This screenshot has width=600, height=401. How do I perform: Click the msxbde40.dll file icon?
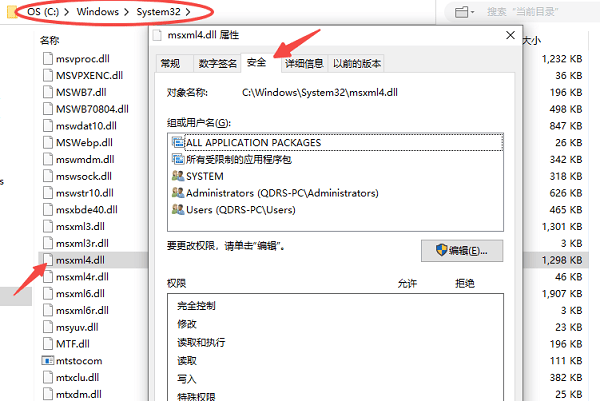coord(48,210)
